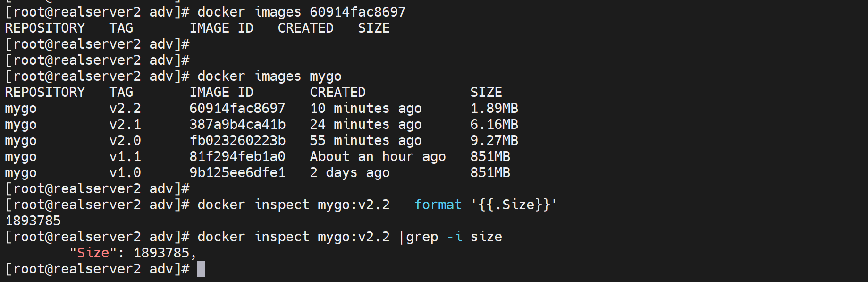Click the 1.89MB size value
The height and width of the screenshot is (282, 868).
(494, 108)
